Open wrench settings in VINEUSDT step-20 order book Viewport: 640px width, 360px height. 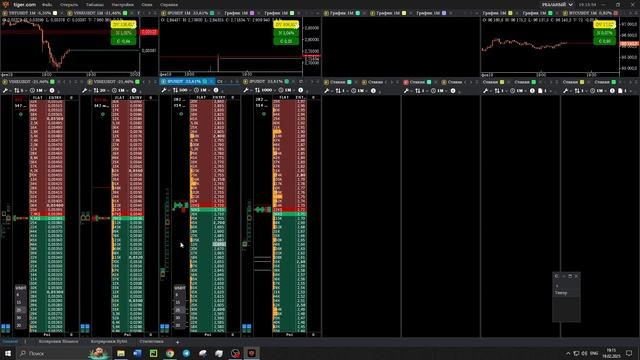pyautogui.click(x=84, y=90)
